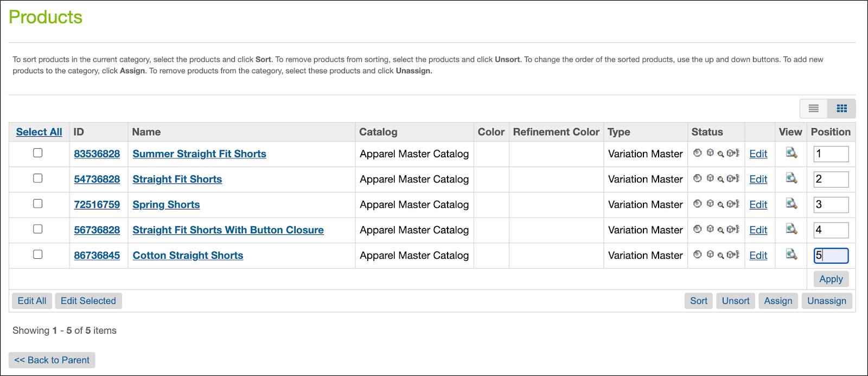The image size is (868, 376).
Task: Focus position field containing 2
Action: (831, 179)
